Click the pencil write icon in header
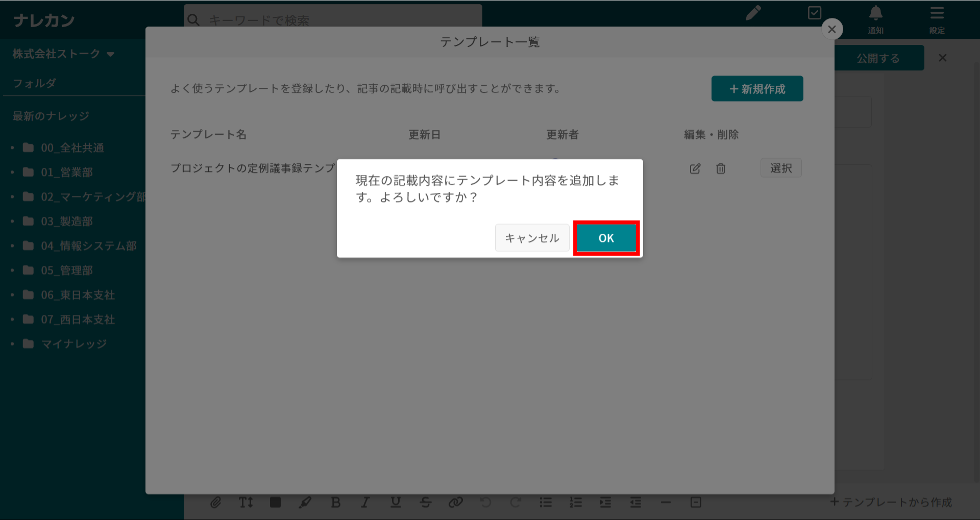 (x=753, y=13)
